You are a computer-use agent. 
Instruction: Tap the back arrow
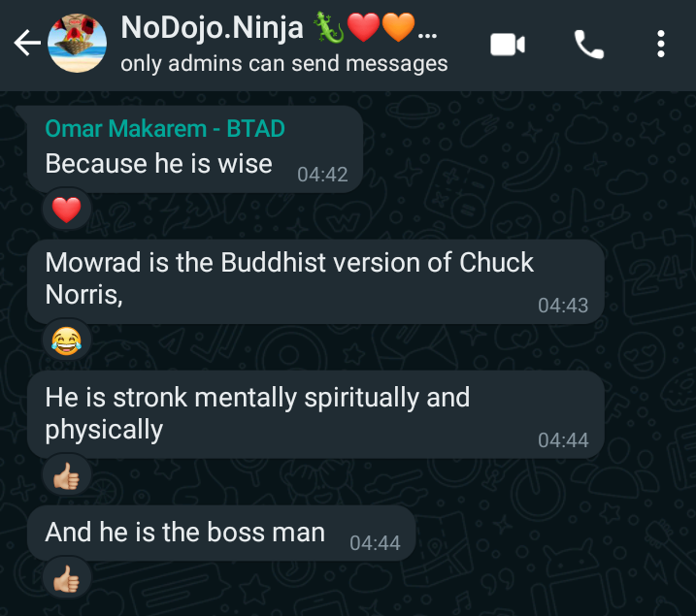[27, 43]
